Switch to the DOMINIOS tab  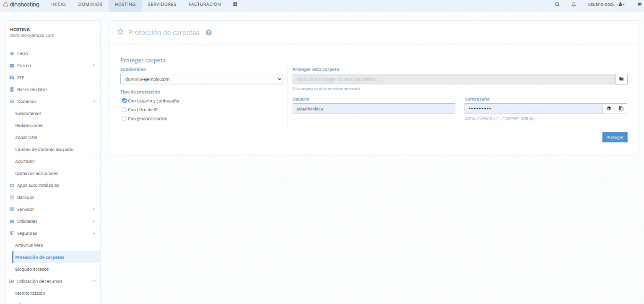point(90,4)
